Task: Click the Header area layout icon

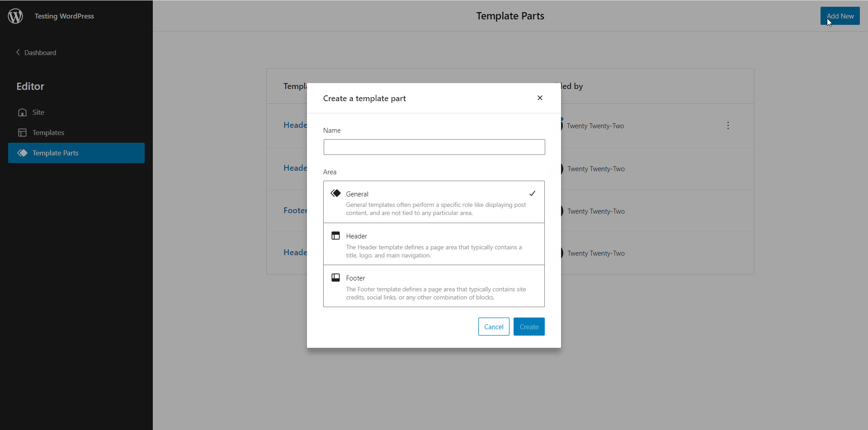Action: [x=335, y=236]
